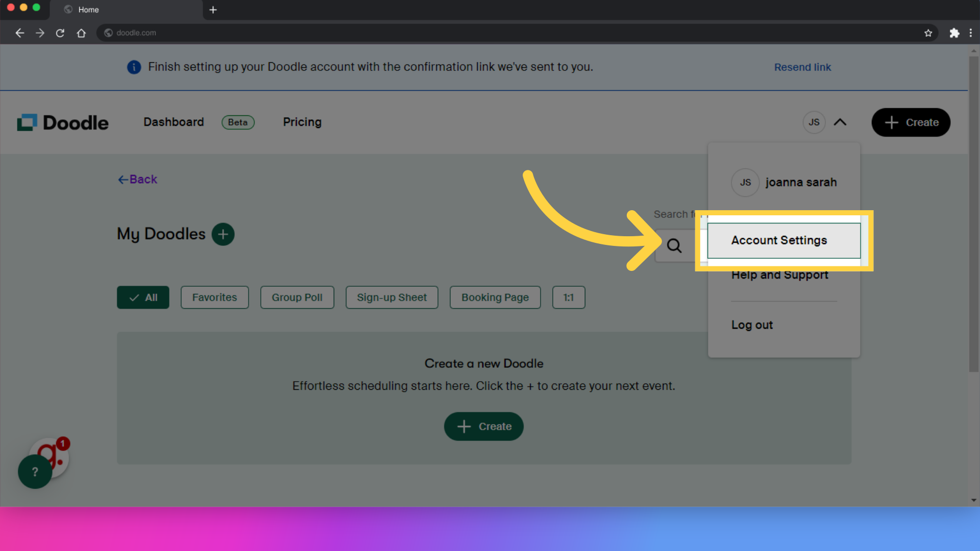The width and height of the screenshot is (980, 551).
Task: Click the Log out button
Action: pos(752,325)
